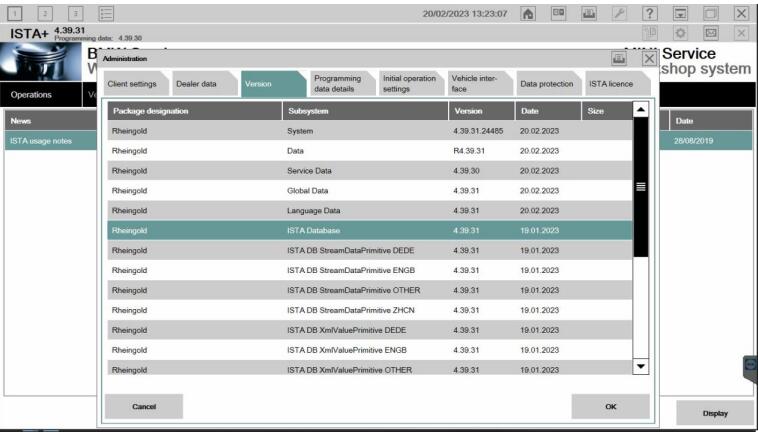Open the display card icon next to home

click(x=558, y=14)
